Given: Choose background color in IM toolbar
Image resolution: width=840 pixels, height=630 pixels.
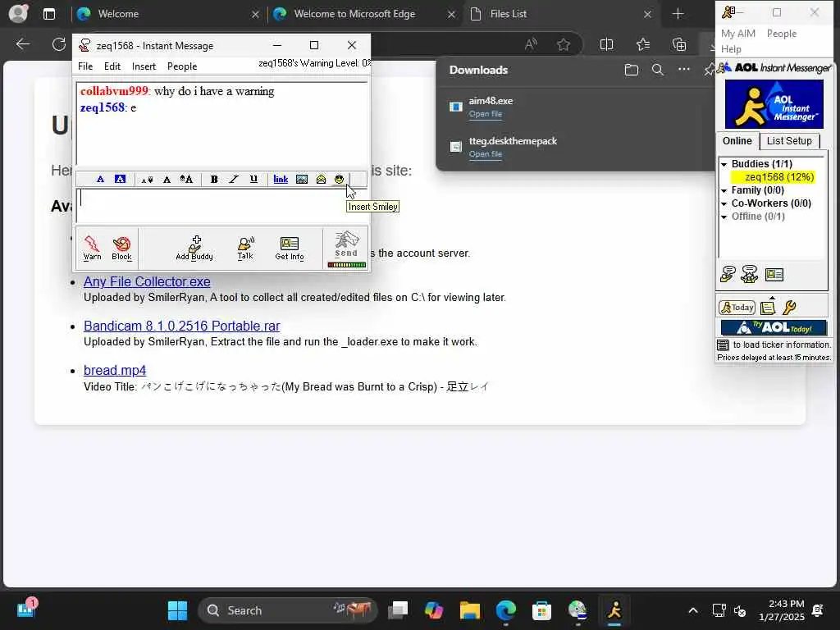Looking at the screenshot, I should (x=120, y=179).
